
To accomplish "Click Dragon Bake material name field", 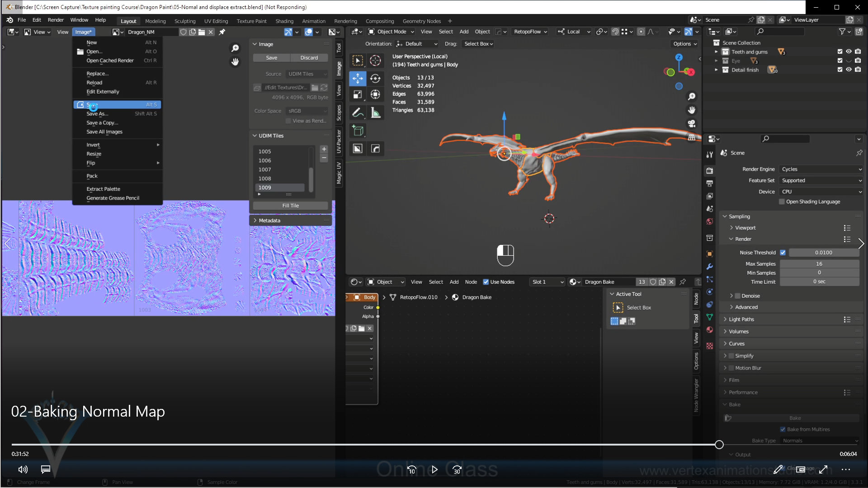I will (x=608, y=282).
